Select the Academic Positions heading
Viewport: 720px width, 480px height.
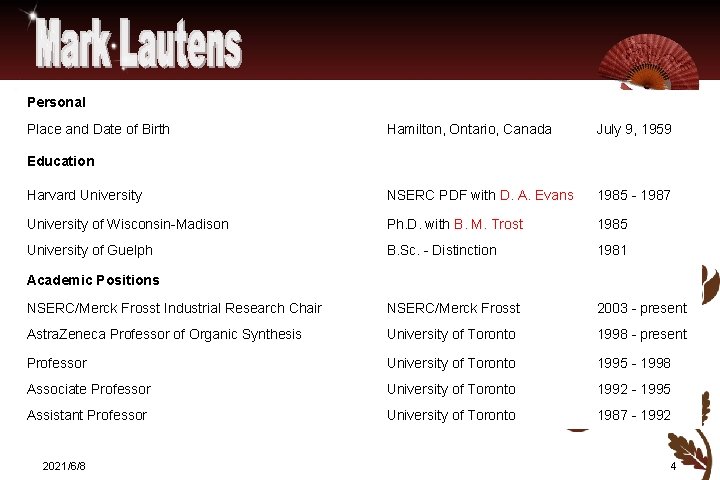93,280
